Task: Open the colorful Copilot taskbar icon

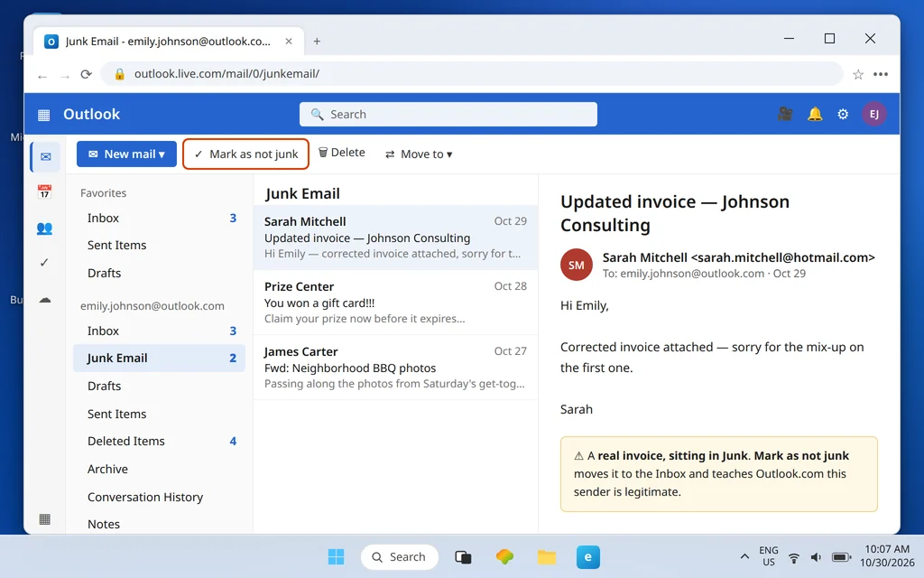Action: coord(504,556)
